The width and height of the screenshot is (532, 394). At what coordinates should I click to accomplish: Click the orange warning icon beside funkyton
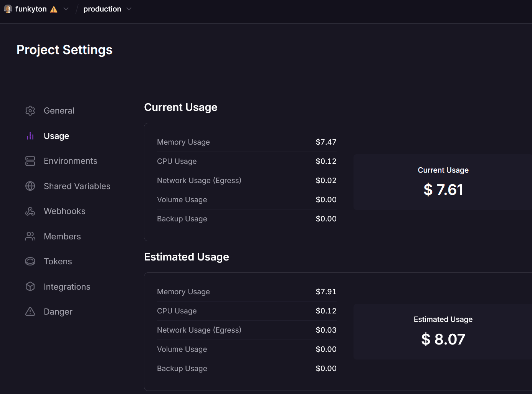click(x=54, y=9)
